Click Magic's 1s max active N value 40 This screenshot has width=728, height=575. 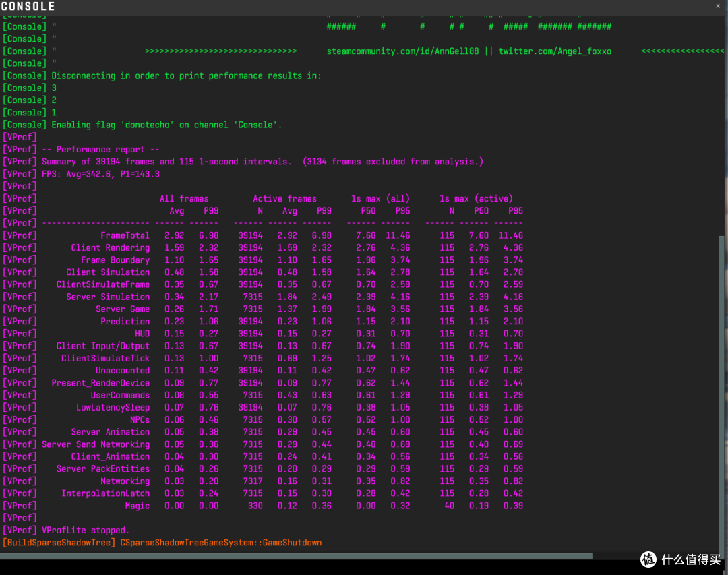pyautogui.click(x=449, y=506)
